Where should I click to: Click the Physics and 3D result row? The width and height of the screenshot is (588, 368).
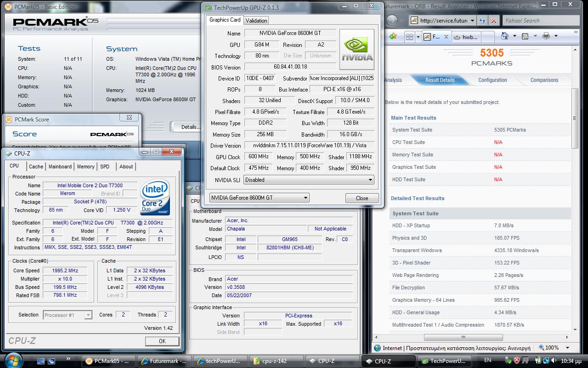481,238
